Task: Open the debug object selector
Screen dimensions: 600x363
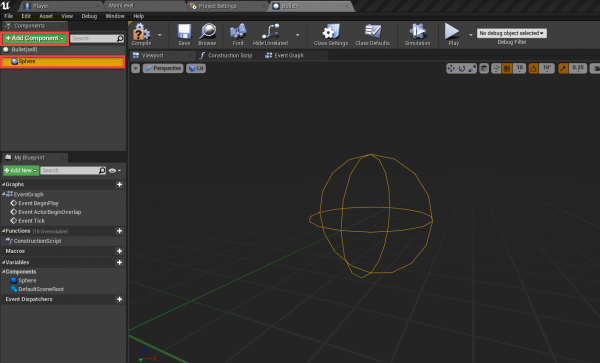Action: [512, 33]
